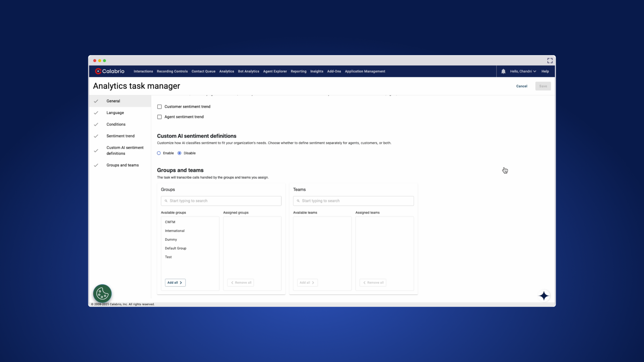Open the Application Management menu
Screen dimensions: 644x362
[x=365, y=72]
